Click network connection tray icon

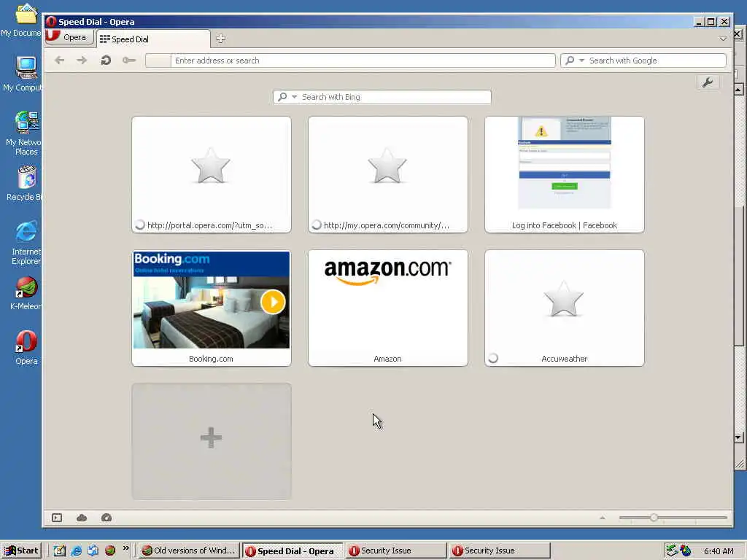point(671,551)
